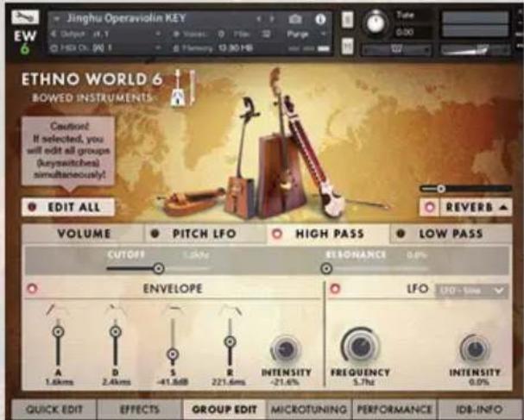The height and width of the screenshot is (420, 524).
Task: Click the attack curve icon above A
Action: (x=58, y=310)
